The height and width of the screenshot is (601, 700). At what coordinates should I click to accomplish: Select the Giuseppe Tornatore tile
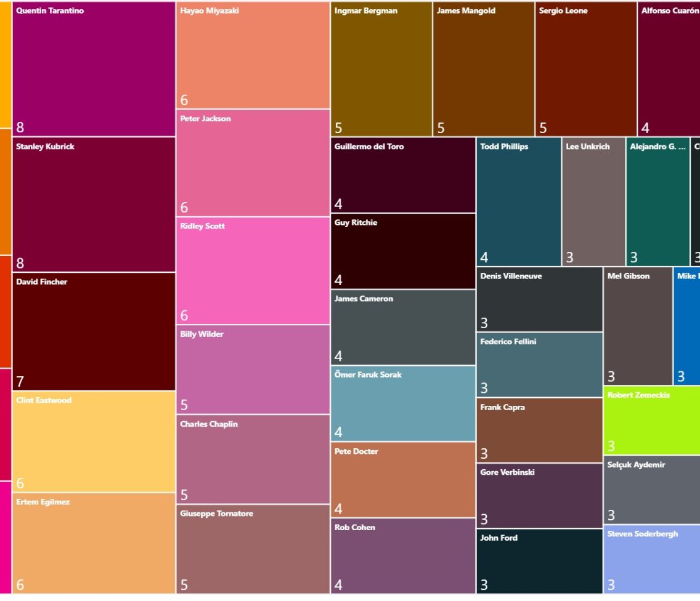pyautogui.click(x=253, y=549)
